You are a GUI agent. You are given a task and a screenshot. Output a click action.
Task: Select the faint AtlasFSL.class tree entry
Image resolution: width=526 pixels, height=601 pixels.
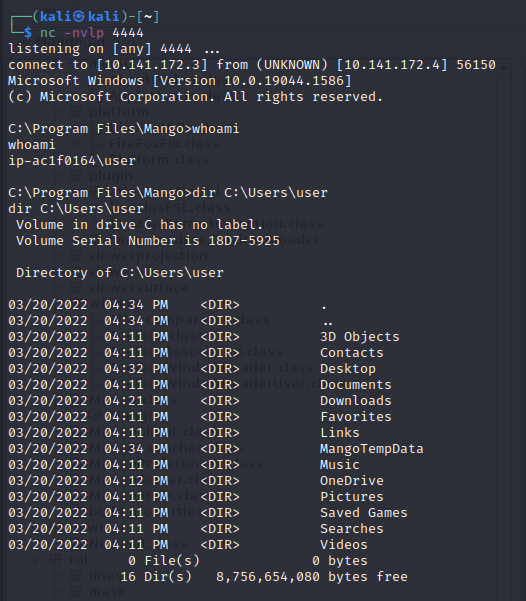pyautogui.click(x=180, y=207)
